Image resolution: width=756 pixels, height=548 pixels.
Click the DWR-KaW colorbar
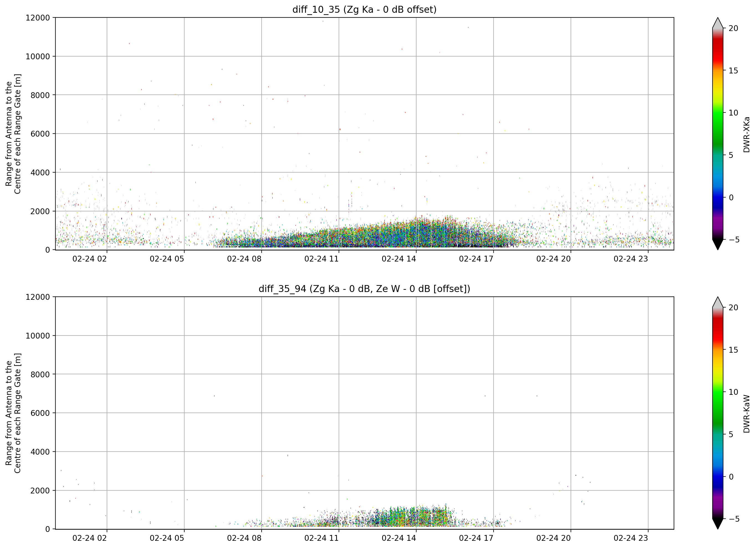(718, 413)
